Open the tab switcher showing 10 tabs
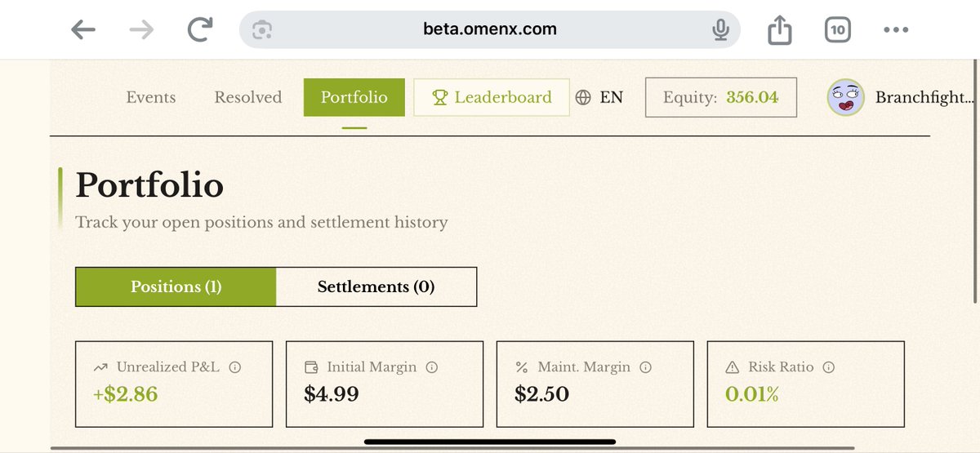Screen dimensions: 980x453 tap(837, 30)
